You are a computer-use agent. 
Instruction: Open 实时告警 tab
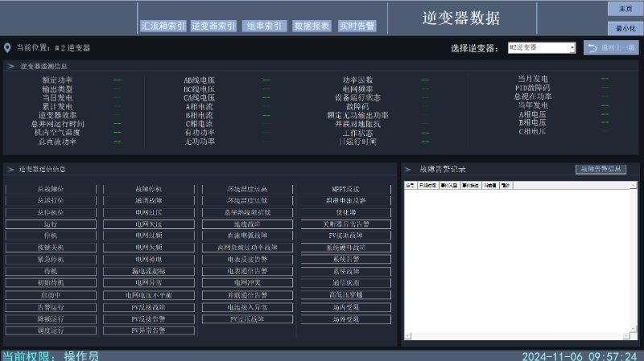357,26
